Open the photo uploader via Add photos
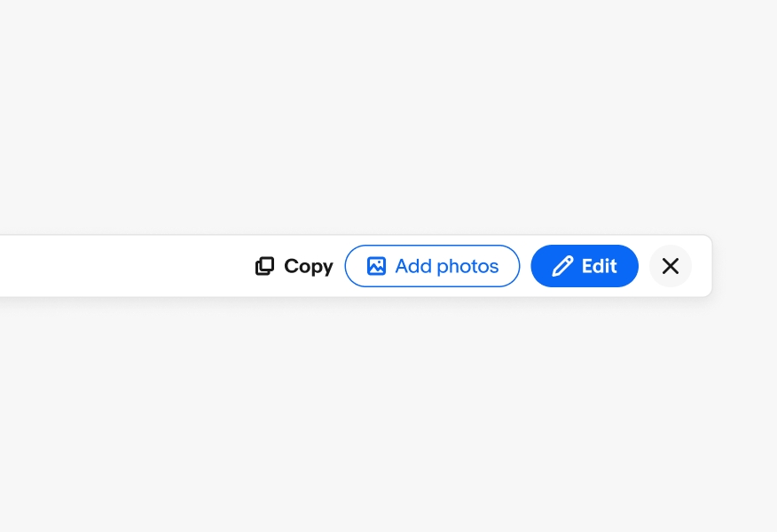Image resolution: width=777 pixels, height=532 pixels. click(432, 266)
